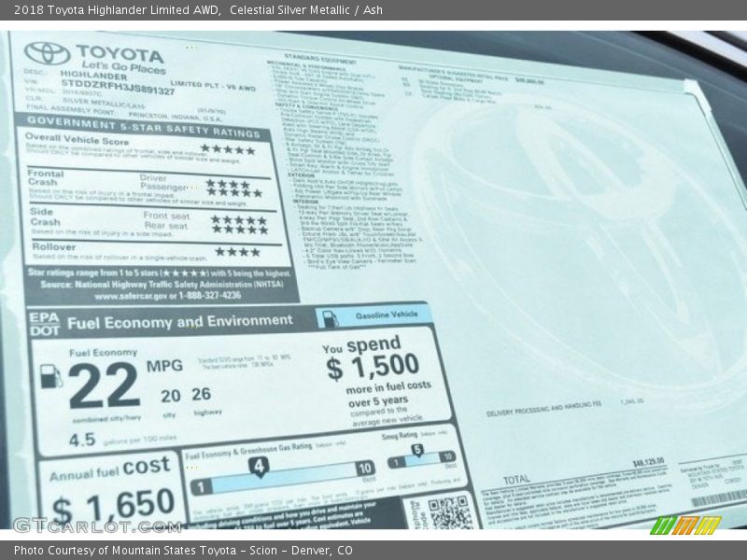Image resolution: width=747 pixels, height=560 pixels.
Task: Click the Side Crash front seat stars
Action: coord(238,220)
